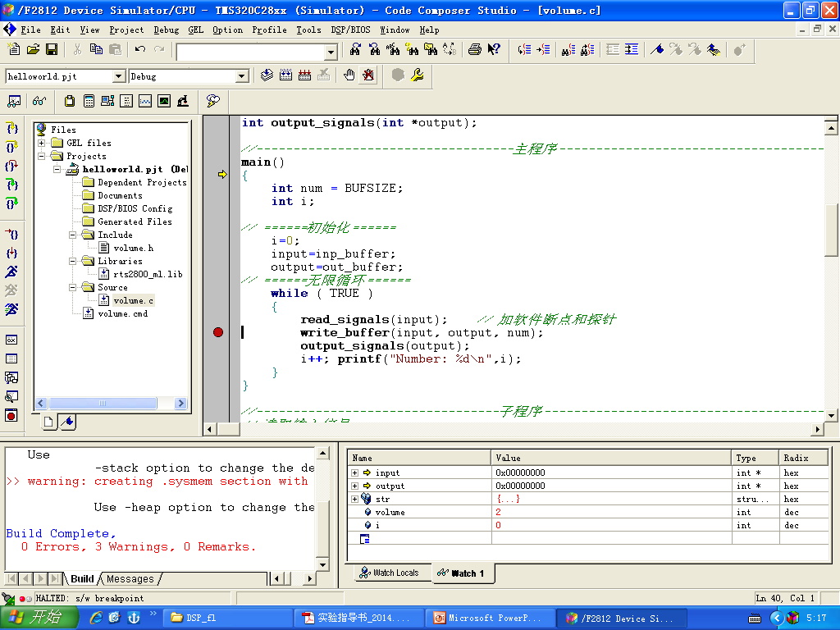This screenshot has height=630, width=840.
Task: Select volume.c in the project tree
Action: [x=134, y=301]
